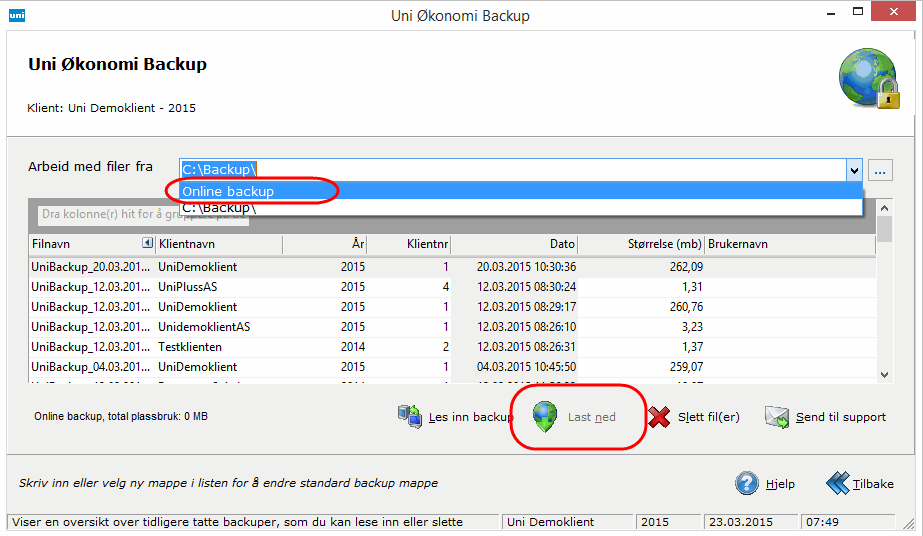
Task: Select the Testklienten backup row
Action: 198,347
